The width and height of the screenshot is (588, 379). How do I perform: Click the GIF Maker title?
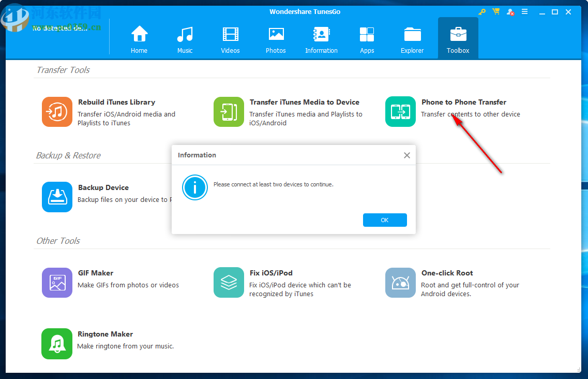[x=96, y=273]
